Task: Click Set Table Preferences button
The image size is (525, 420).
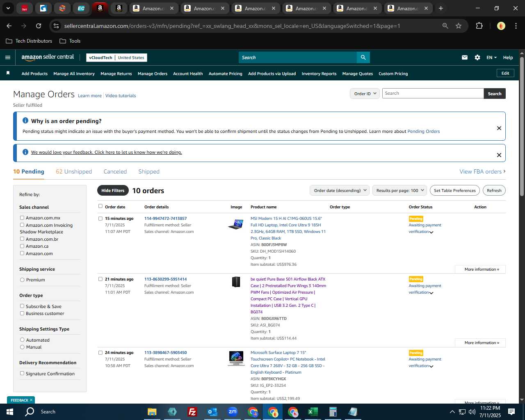Action: (x=454, y=190)
